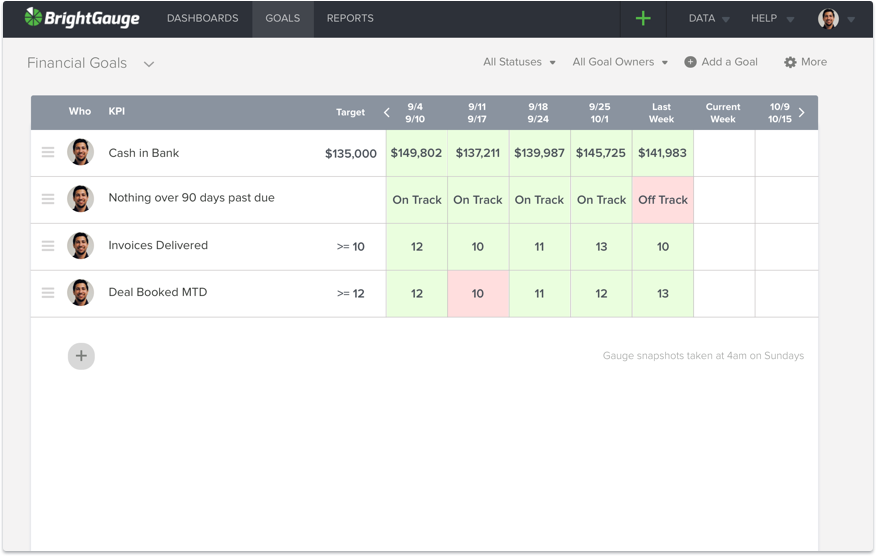
Task: Click the drag handle for Deal Booked MTD
Action: click(x=48, y=293)
